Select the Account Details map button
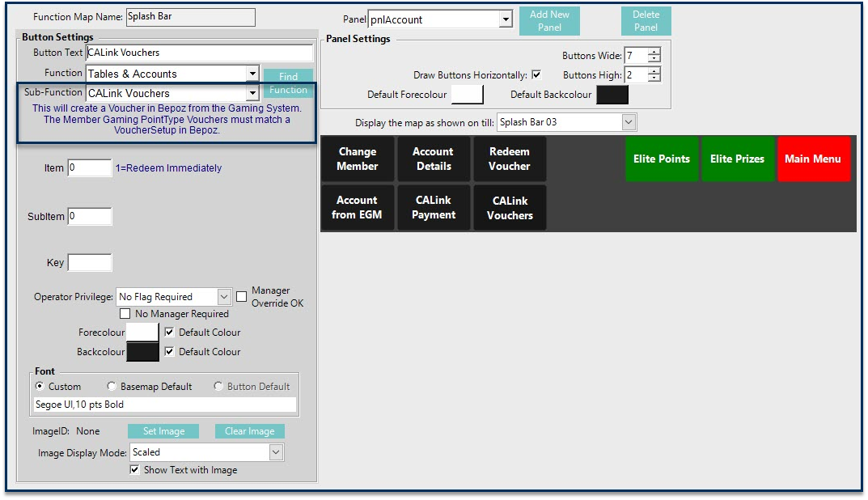868x500 pixels. coord(433,159)
